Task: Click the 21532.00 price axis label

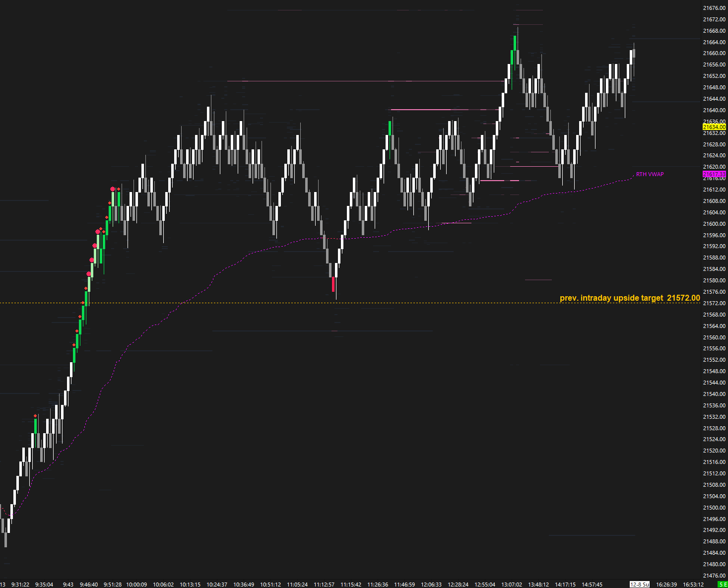Action: [x=714, y=417]
